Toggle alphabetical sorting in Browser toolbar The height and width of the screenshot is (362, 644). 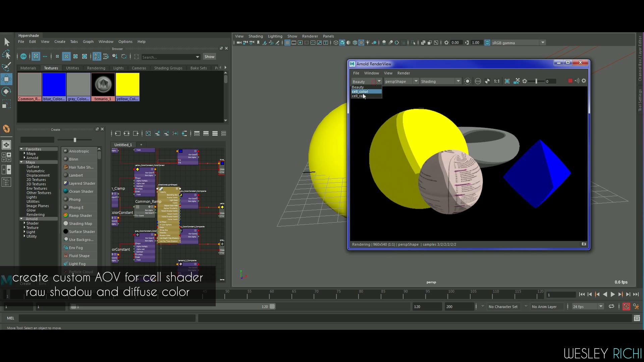(96, 57)
